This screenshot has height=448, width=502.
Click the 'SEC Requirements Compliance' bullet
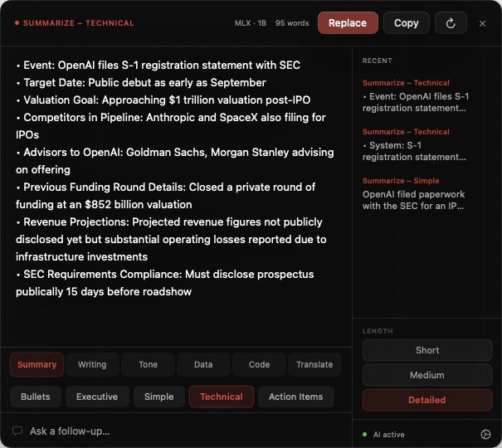165,283
